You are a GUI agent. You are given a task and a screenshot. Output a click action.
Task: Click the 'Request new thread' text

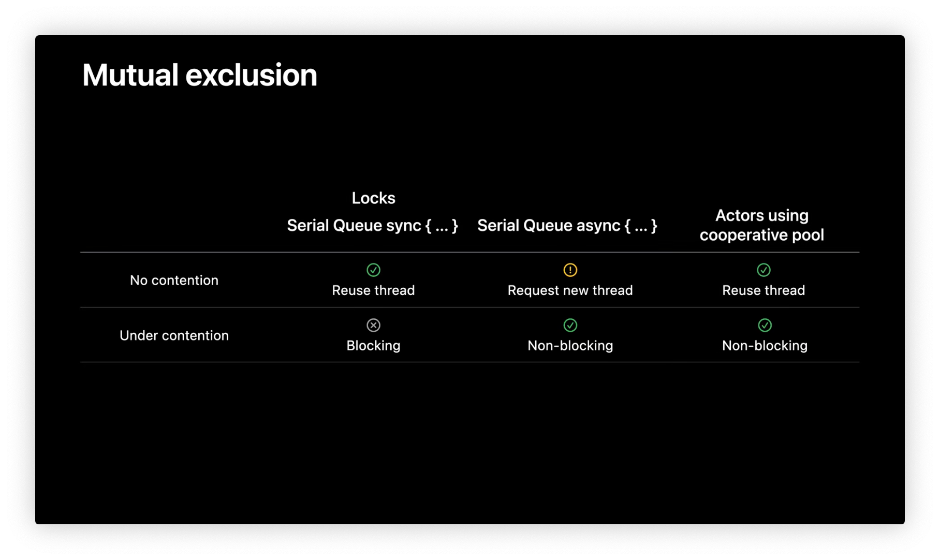point(570,290)
